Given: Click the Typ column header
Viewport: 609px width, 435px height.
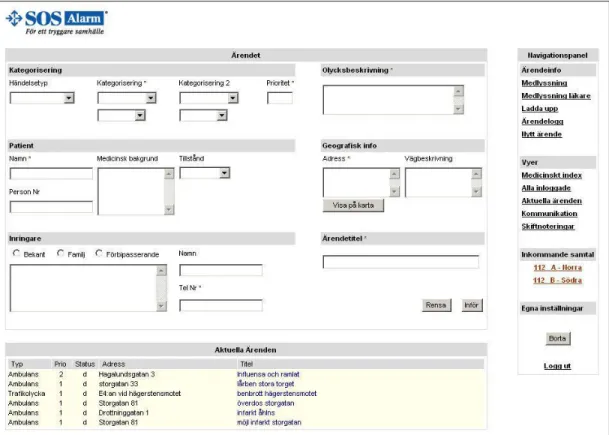Looking at the screenshot, I should pos(17,364).
